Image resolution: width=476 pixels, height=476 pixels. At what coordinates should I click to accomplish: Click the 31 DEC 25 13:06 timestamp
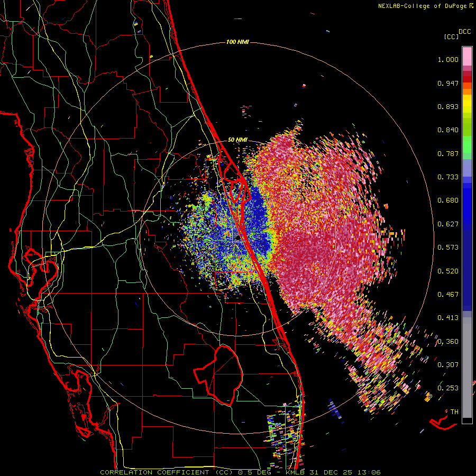click(345, 472)
